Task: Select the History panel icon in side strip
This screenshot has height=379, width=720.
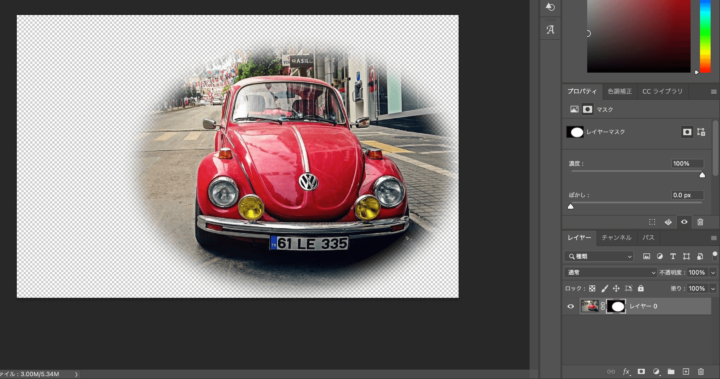Action: pos(550,7)
